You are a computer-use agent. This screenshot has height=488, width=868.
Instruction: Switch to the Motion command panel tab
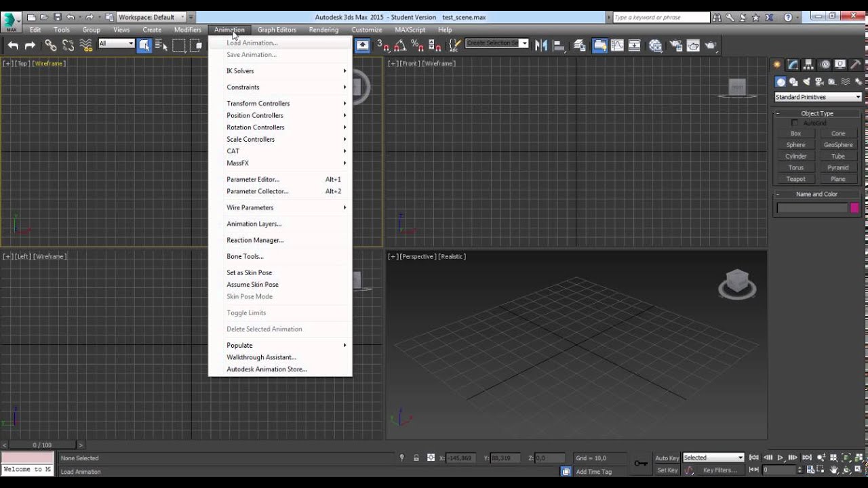click(825, 64)
